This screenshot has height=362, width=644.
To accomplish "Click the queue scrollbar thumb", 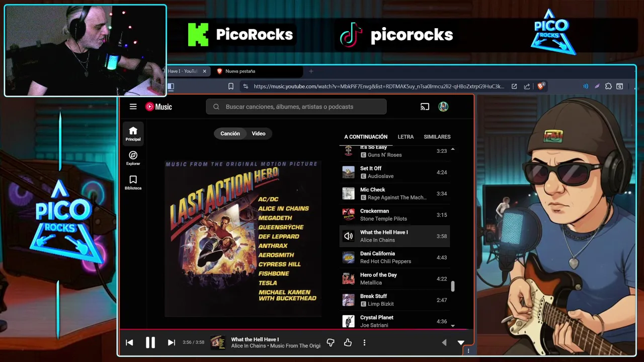I will [453, 286].
